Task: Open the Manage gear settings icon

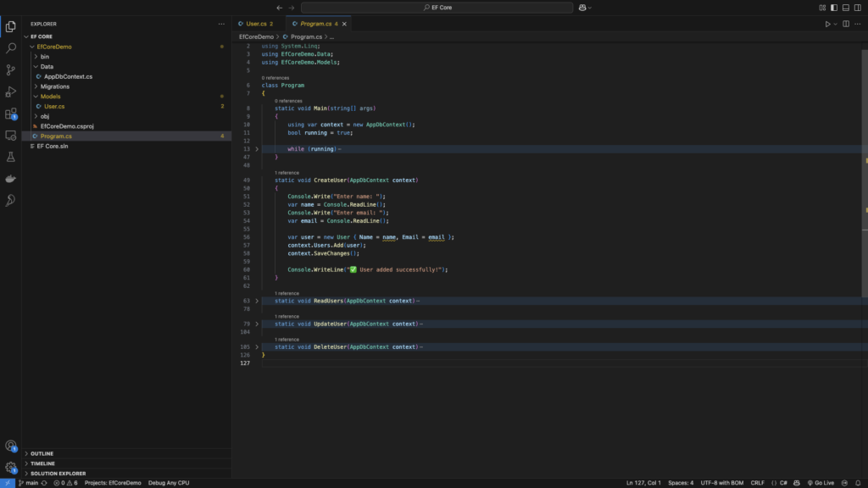Action: pyautogui.click(x=10, y=468)
